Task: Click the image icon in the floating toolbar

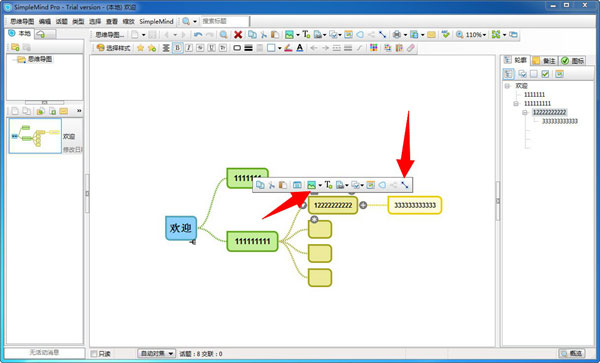Action: click(x=311, y=185)
